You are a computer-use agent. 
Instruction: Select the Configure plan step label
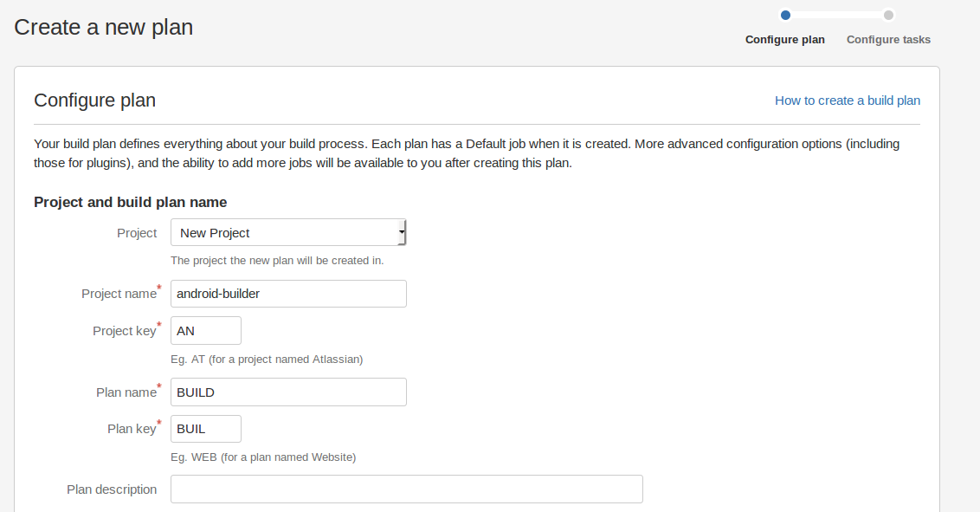pos(784,40)
